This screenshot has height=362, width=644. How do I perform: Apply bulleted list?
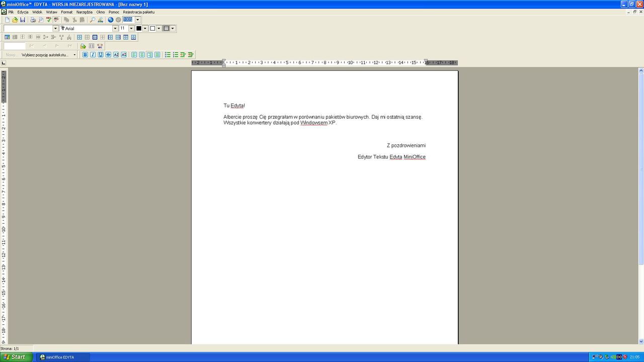[168, 55]
